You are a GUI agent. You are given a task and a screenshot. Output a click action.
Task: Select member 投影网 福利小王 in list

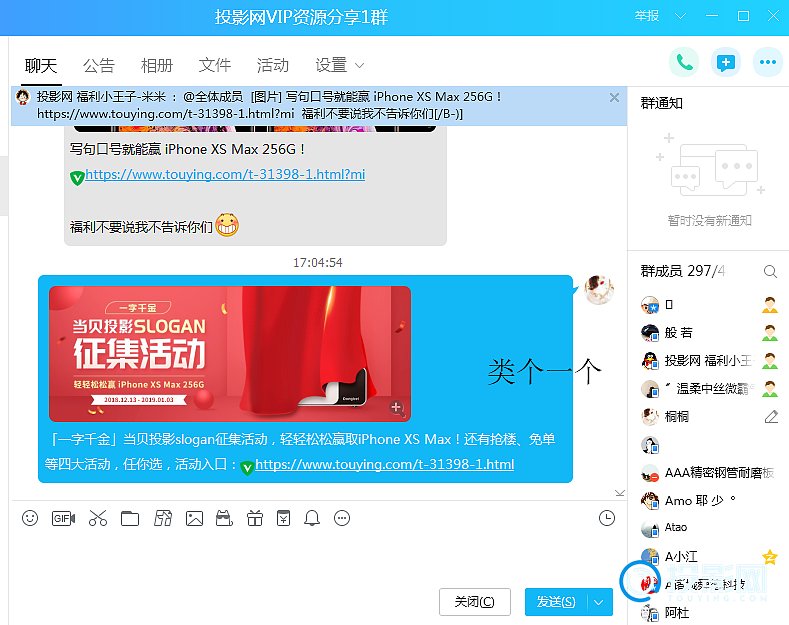coord(708,361)
